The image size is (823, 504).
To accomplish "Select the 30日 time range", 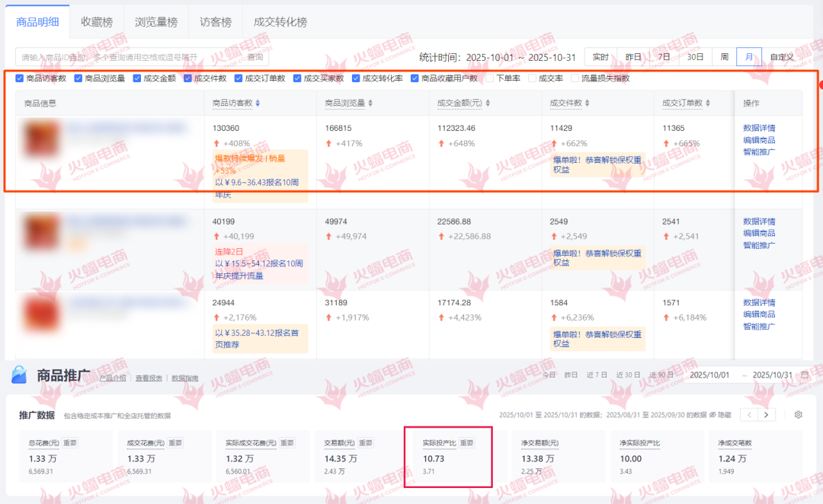I will point(695,56).
